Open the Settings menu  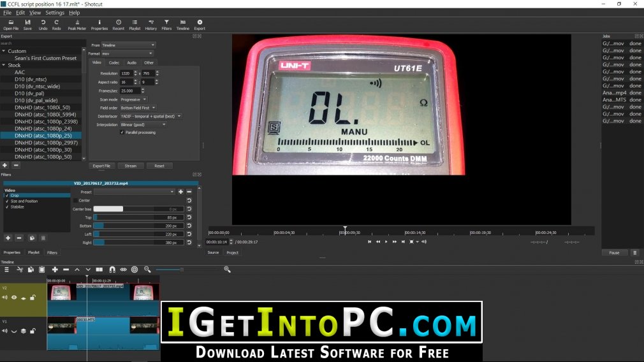(x=55, y=13)
